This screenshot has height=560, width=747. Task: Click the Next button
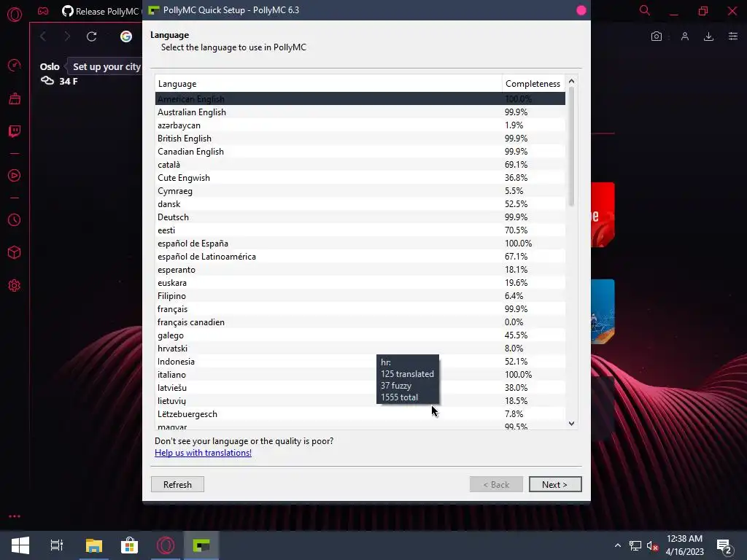555,484
